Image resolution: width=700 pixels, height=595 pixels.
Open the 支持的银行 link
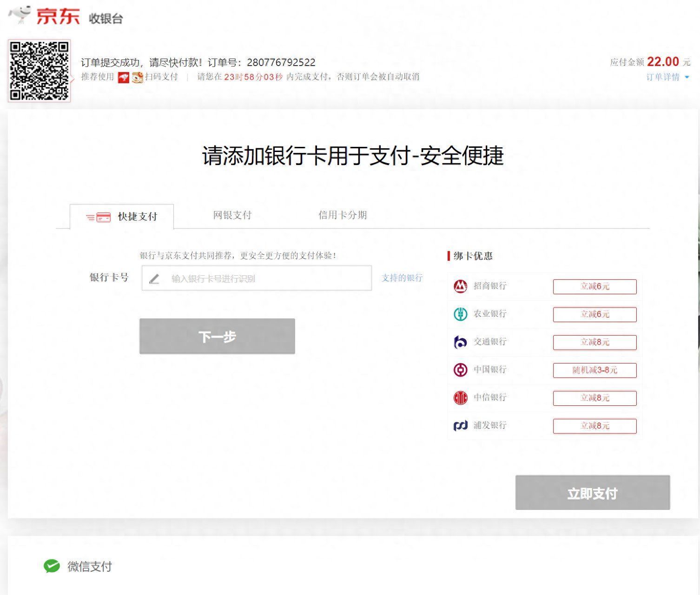point(402,278)
